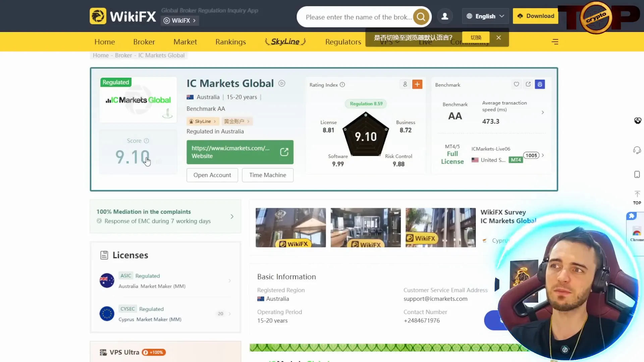Click the play icon beside IC Markets Global

282,83
